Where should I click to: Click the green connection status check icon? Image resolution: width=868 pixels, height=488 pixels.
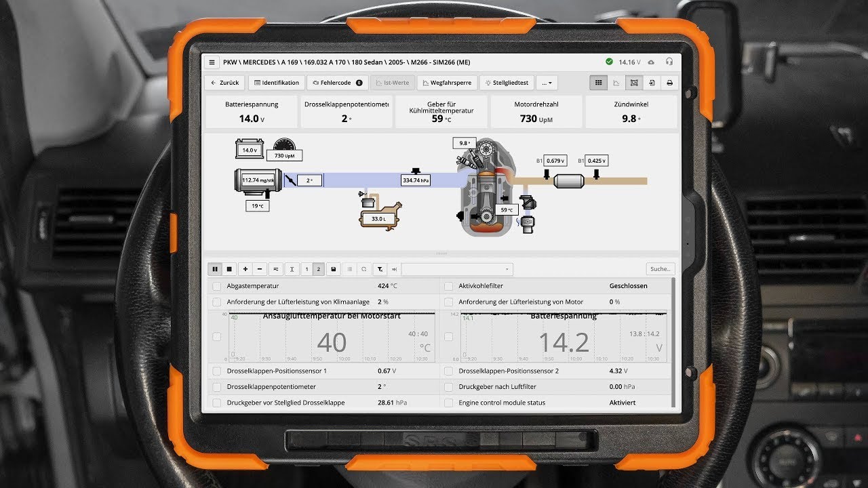(610, 62)
